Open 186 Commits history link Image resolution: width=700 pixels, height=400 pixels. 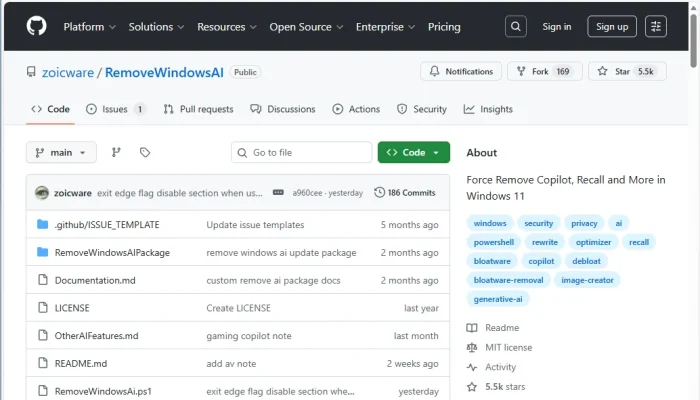[x=405, y=192]
